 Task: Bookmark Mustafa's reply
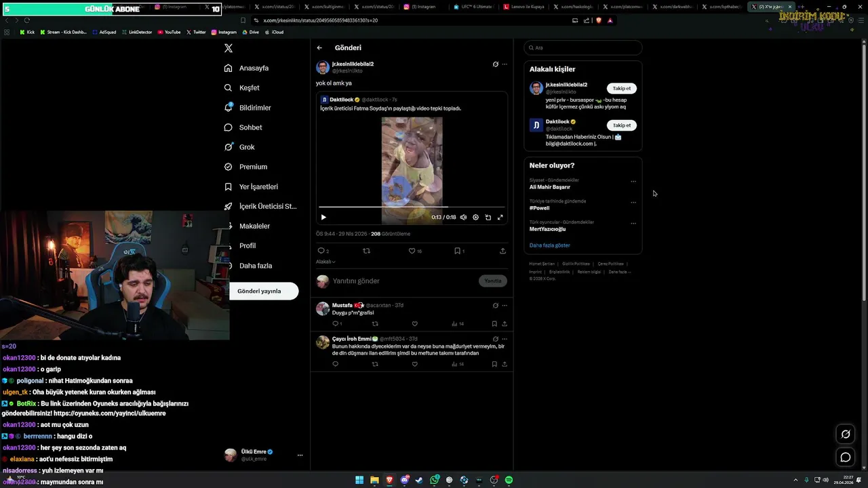[x=494, y=324]
